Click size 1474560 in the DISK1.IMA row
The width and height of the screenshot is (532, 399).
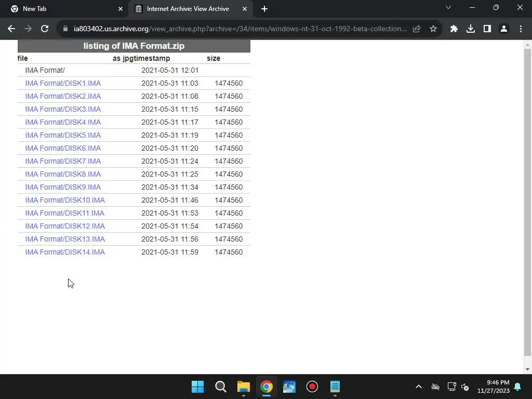tap(229, 83)
